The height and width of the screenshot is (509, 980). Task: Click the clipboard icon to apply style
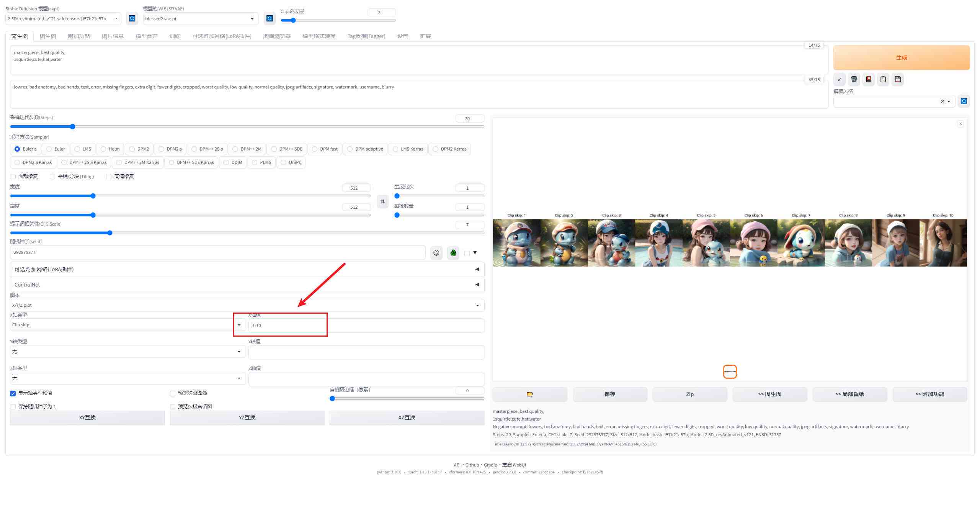coord(883,79)
